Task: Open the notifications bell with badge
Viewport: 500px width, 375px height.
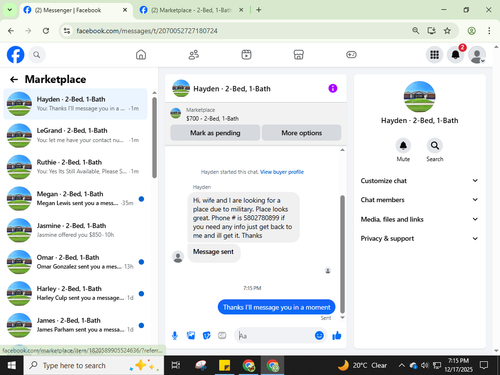Action: (456, 54)
